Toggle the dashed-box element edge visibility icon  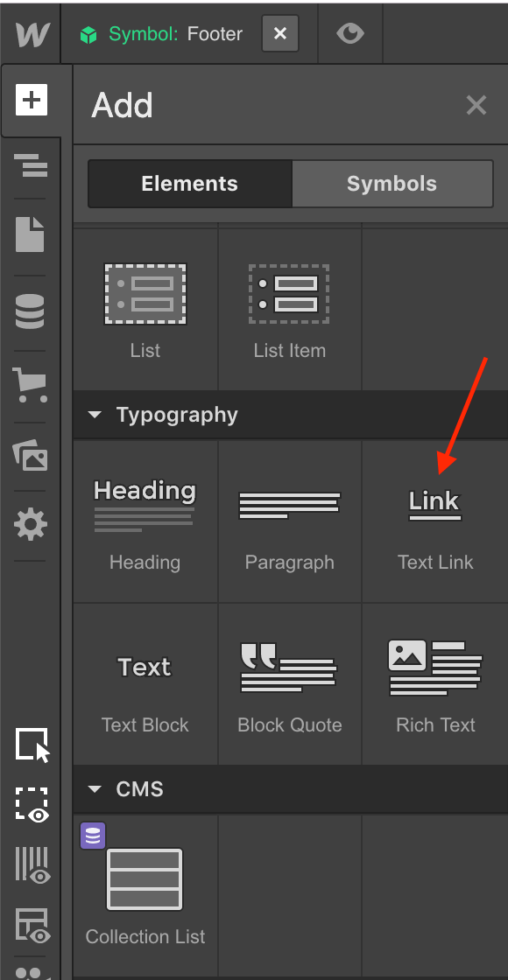(x=32, y=804)
